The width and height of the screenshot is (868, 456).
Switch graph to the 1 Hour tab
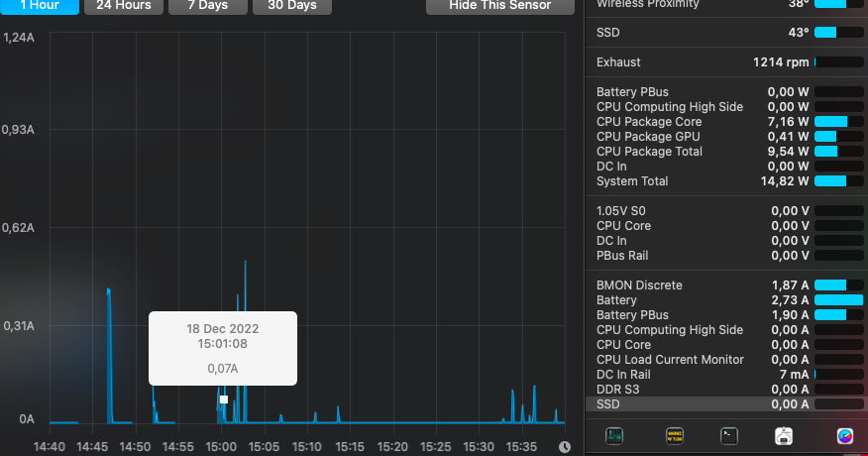(40, 6)
